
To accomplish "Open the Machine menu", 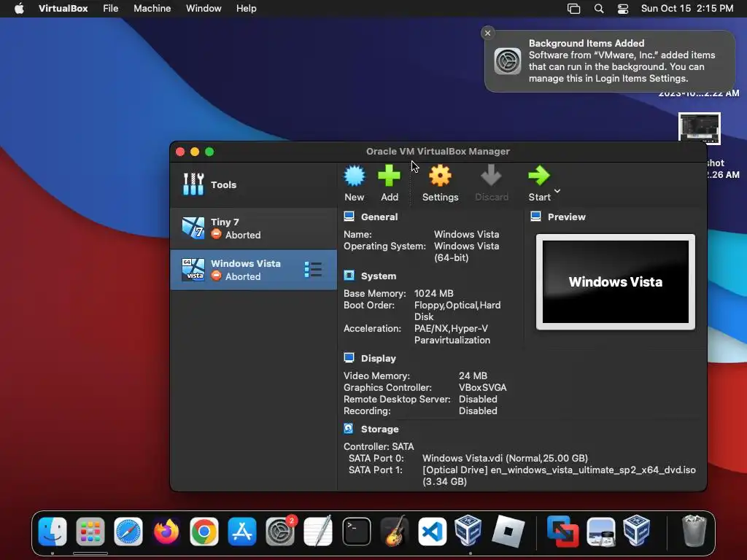I will click(x=152, y=9).
